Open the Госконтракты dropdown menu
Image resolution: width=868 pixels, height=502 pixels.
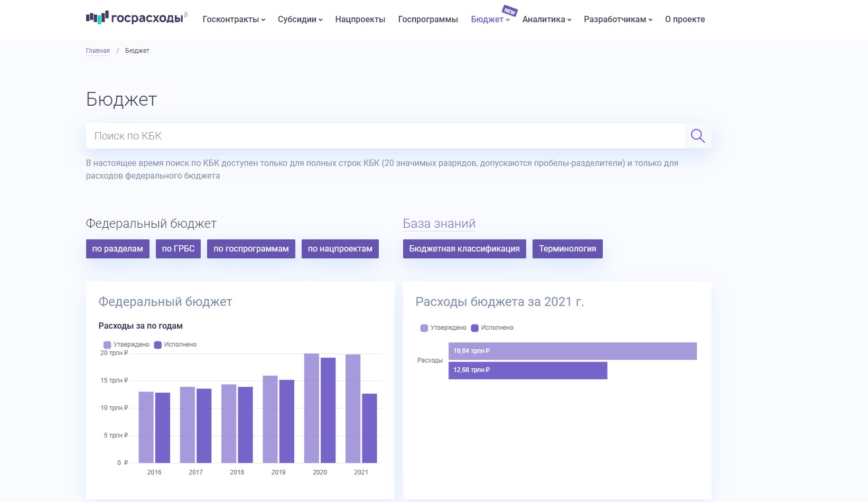234,19
